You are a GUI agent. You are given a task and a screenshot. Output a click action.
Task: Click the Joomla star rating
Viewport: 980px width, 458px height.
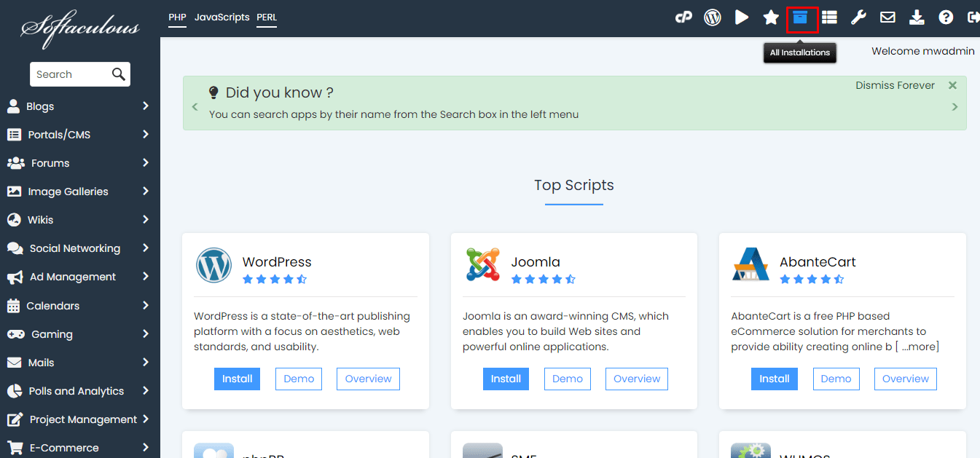(544, 279)
